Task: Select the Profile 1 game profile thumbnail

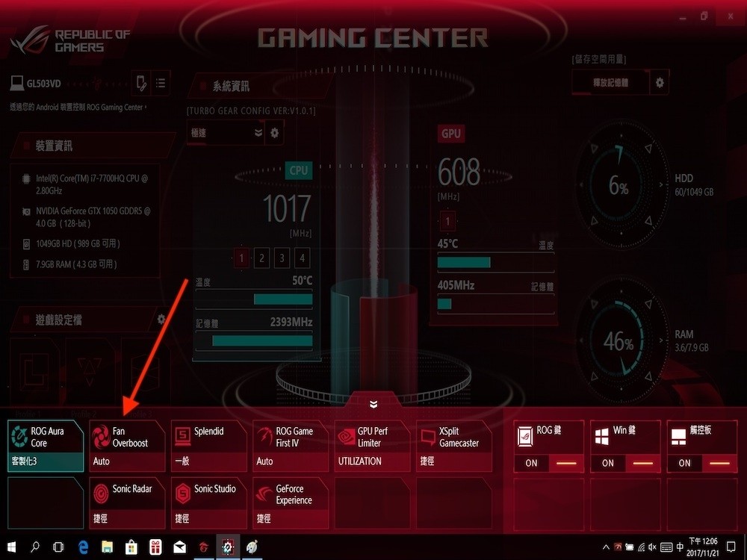Action: tap(34, 371)
